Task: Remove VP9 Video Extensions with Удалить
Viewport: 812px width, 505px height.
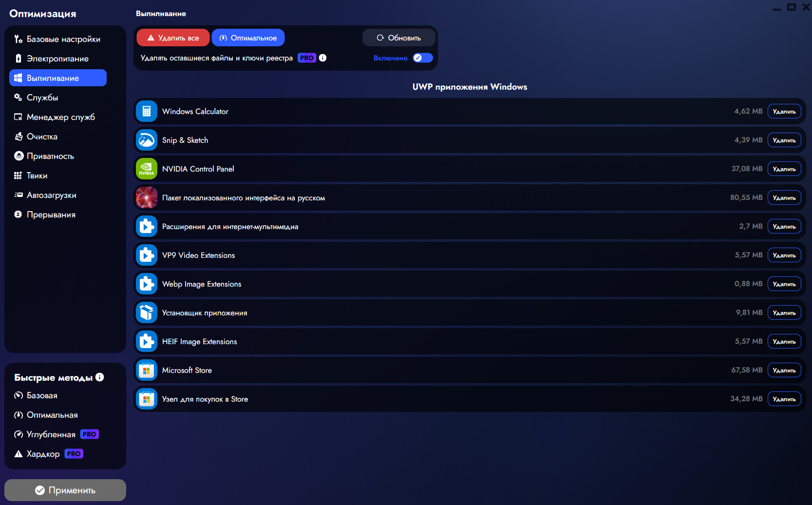Action: point(784,255)
